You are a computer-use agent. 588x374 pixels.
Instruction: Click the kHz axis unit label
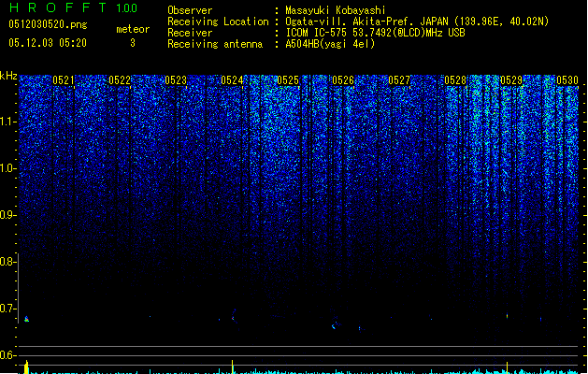coord(8,76)
